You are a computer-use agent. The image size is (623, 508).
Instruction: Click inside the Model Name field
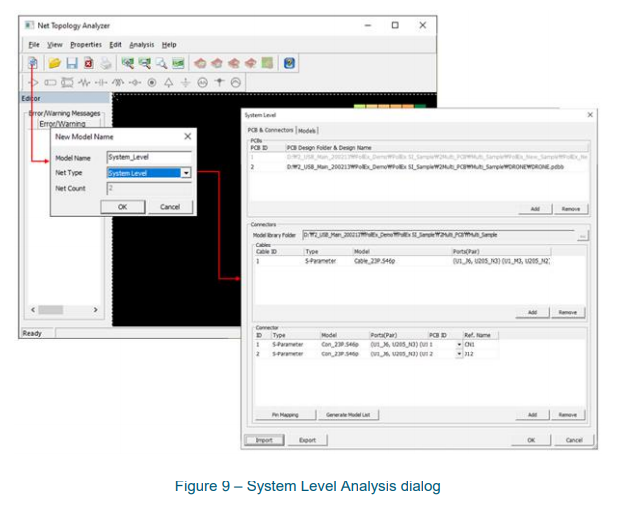click(x=149, y=157)
